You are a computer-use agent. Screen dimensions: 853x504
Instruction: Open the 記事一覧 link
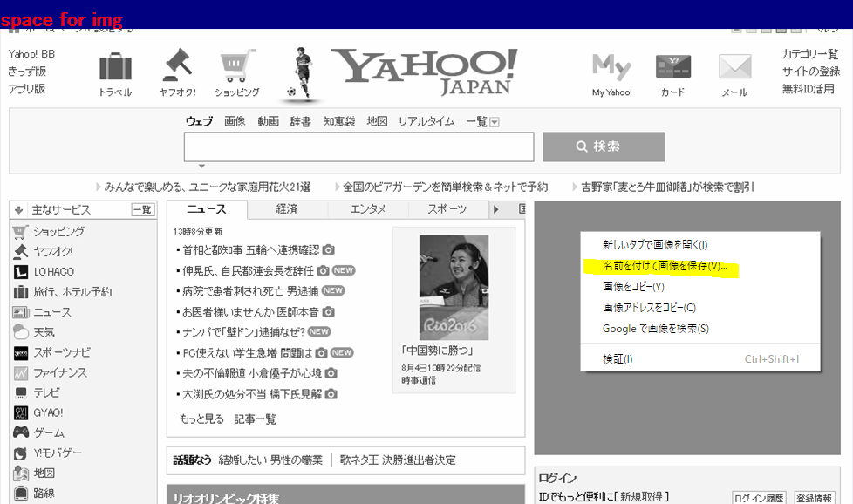[x=256, y=419]
